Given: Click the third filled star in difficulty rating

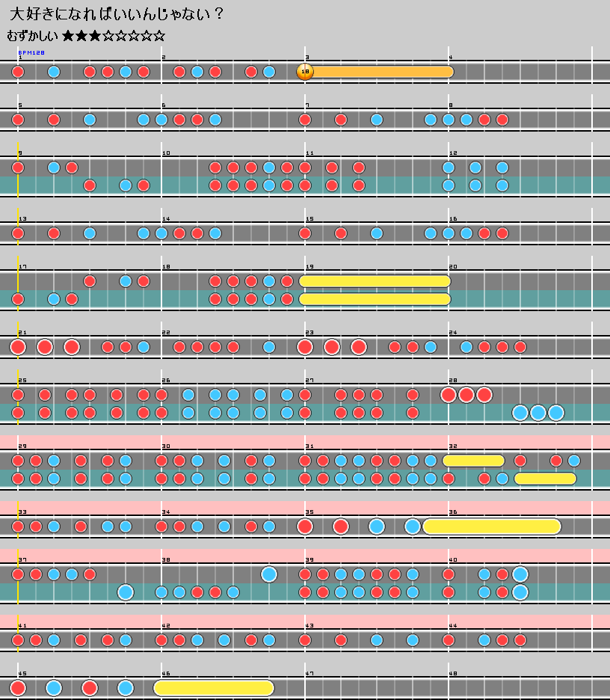Looking at the screenshot, I should tap(96, 35).
